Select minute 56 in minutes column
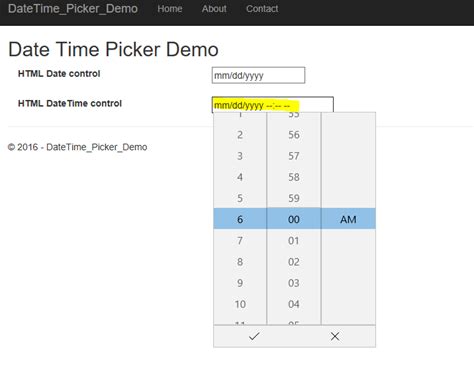474x374 pixels. 294,135
